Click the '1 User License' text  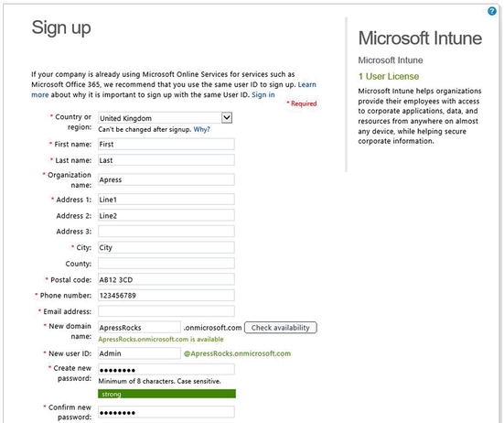[389, 76]
